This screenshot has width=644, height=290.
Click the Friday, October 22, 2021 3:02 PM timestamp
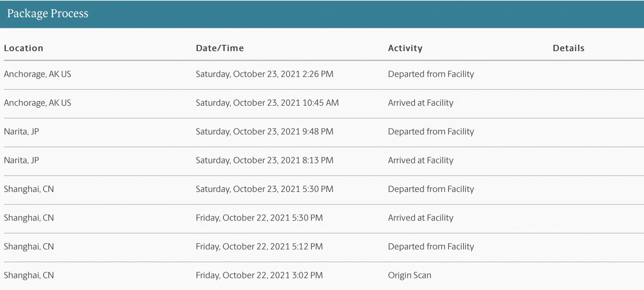(x=259, y=276)
